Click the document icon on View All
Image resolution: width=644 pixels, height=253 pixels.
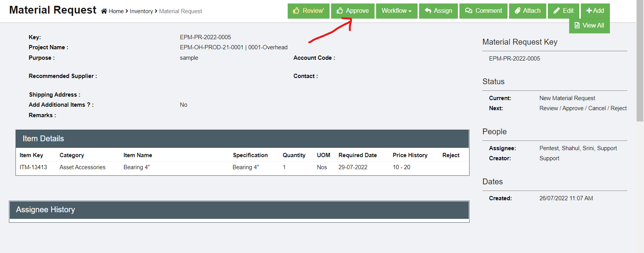click(577, 26)
